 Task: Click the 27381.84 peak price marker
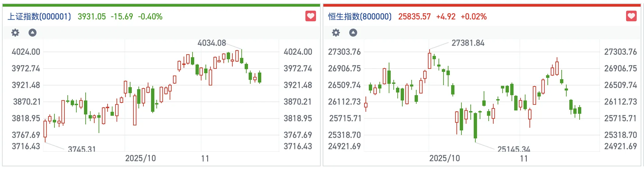(x=468, y=43)
